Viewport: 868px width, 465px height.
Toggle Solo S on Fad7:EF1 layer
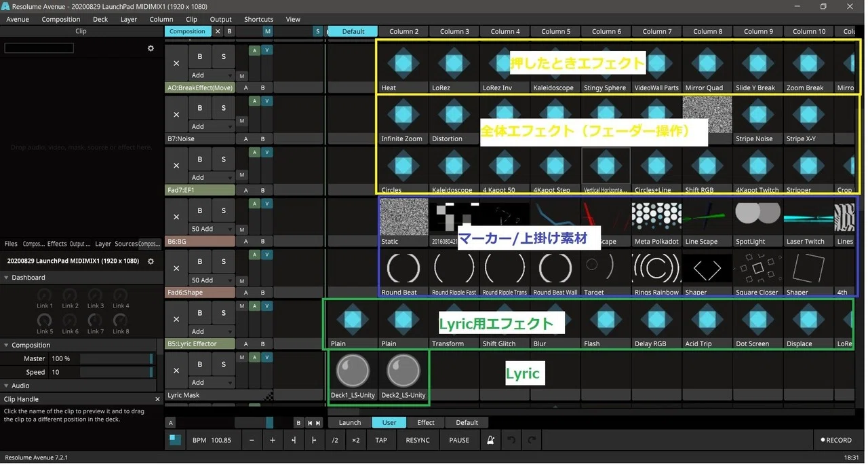click(x=223, y=159)
